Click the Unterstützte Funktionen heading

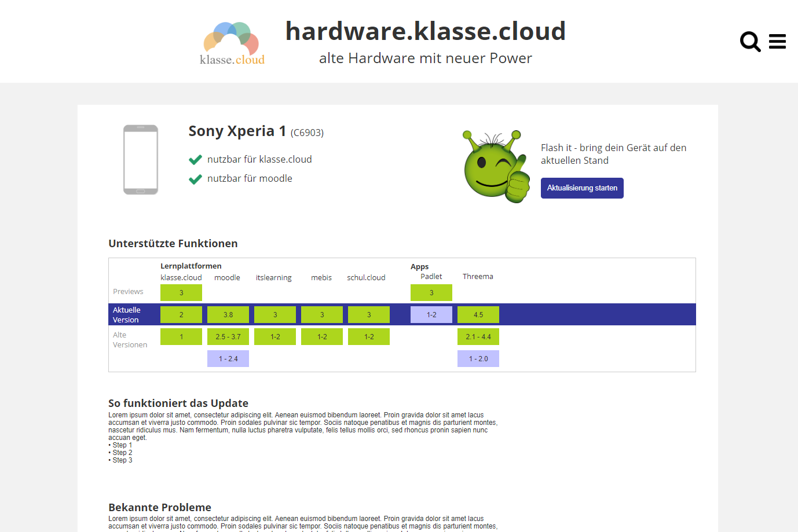tap(173, 244)
